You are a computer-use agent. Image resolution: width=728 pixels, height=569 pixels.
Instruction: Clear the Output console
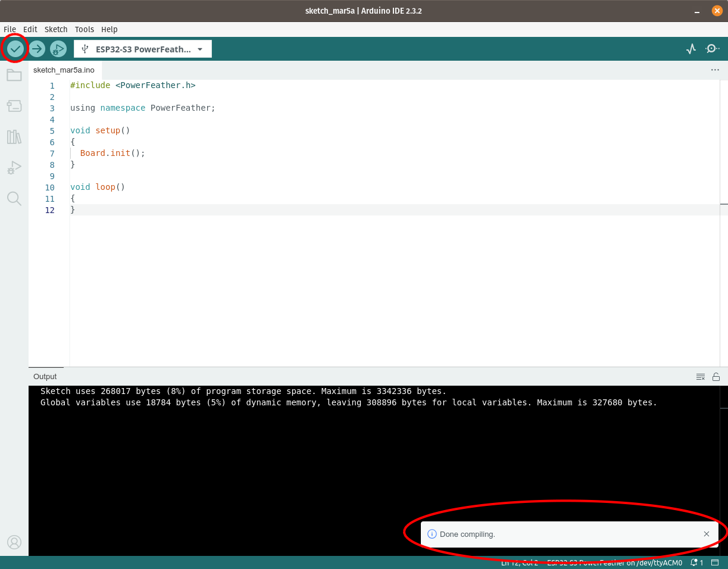click(701, 376)
